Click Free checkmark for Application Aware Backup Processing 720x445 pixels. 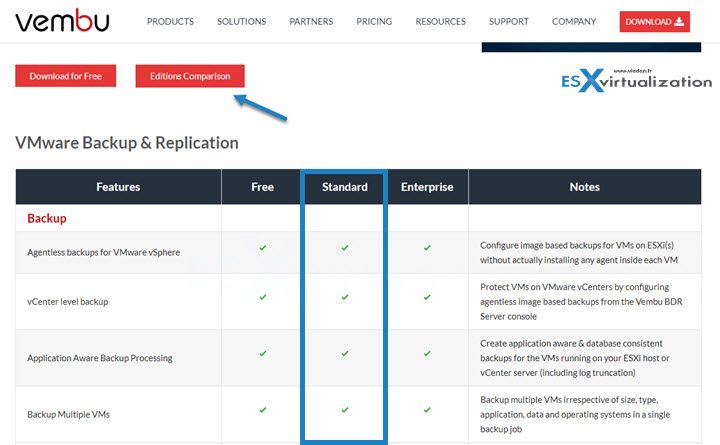(x=263, y=353)
